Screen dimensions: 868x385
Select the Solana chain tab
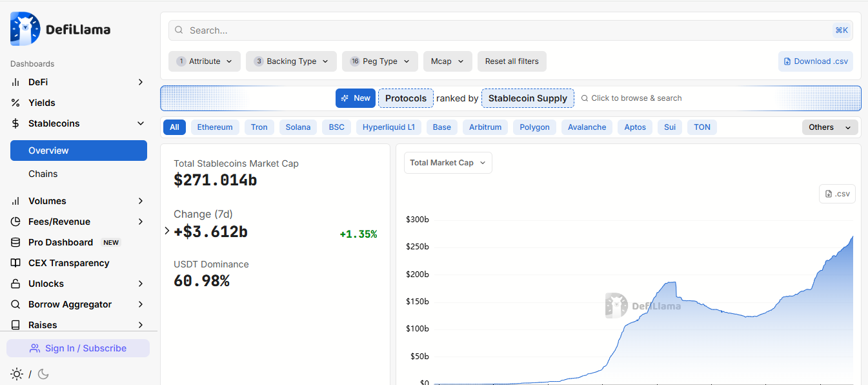coord(298,127)
